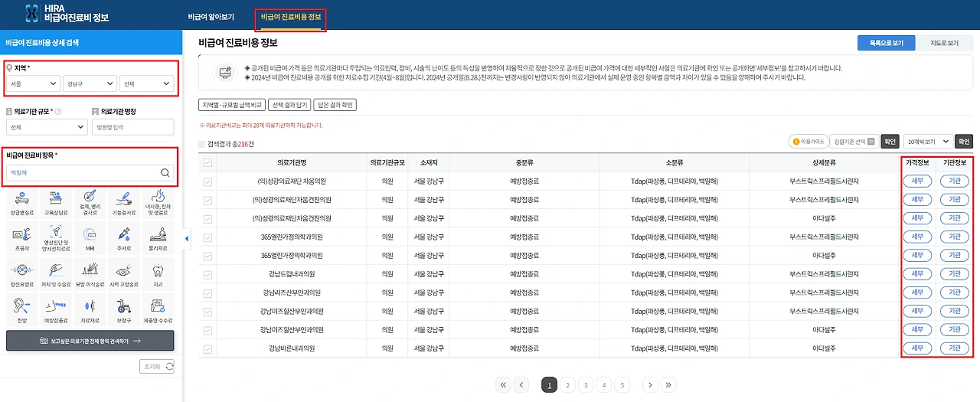Select the 치료재료 category icon
This screenshot has height=402, width=980.
click(90, 309)
